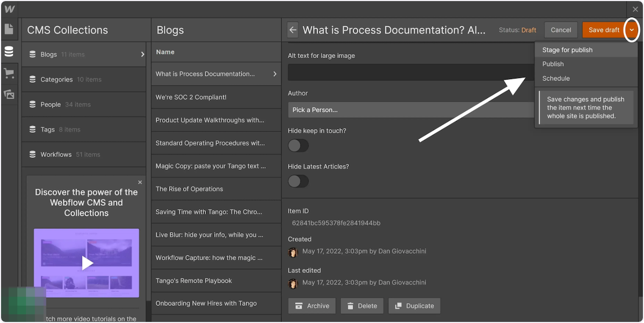
Task: Open the Pick a Person author dropdown
Action: (x=411, y=110)
